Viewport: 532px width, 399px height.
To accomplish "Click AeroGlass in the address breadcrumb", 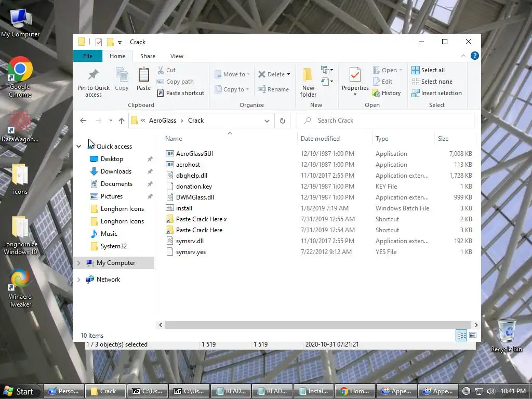I will pos(163,121).
